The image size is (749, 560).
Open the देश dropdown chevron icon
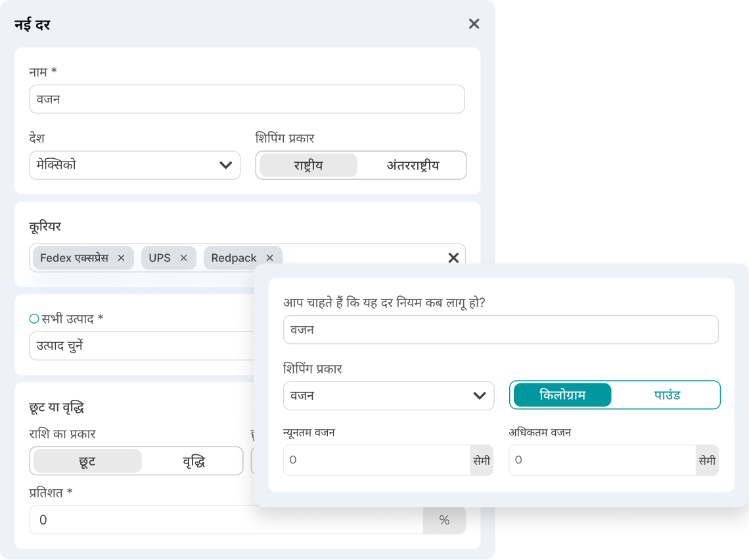[226, 165]
